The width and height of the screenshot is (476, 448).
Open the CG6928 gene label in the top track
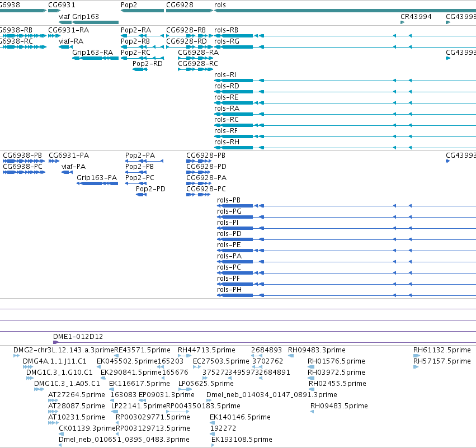point(180,5)
